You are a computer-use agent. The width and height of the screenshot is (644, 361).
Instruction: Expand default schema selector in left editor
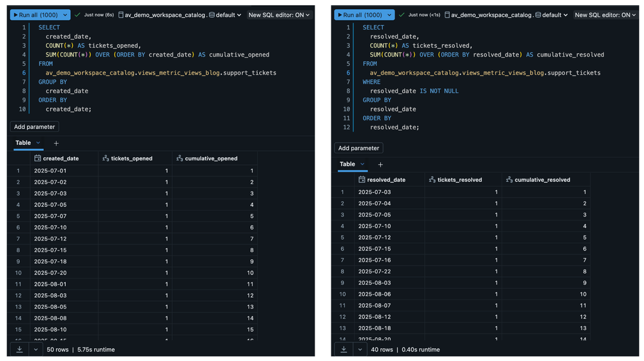[x=226, y=14]
